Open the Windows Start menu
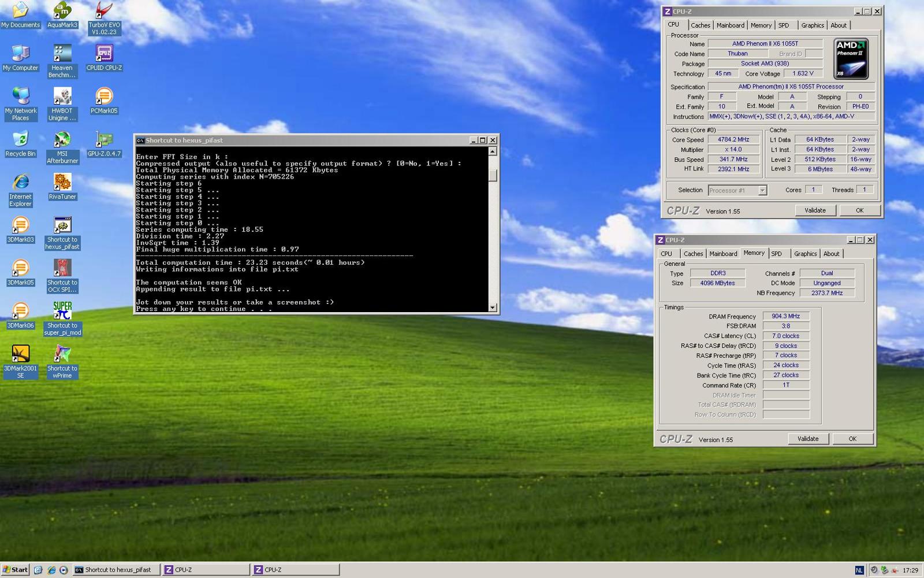 pyautogui.click(x=15, y=570)
